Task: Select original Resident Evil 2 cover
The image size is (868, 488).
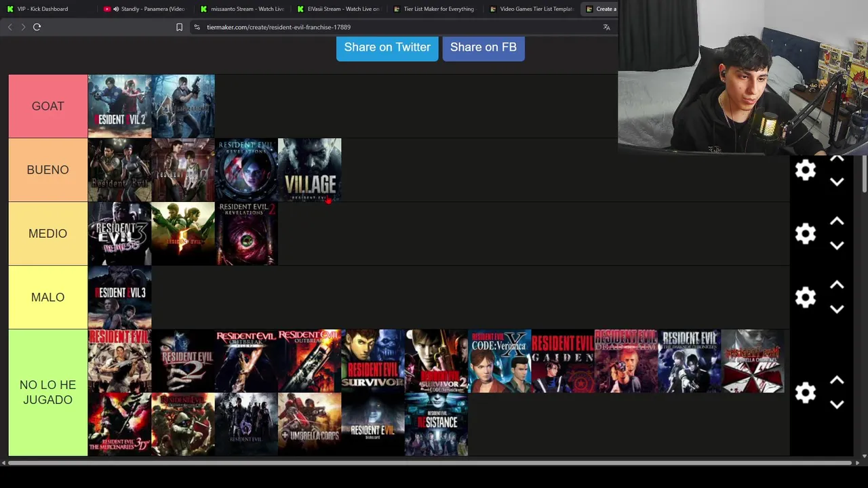Action: point(183,361)
